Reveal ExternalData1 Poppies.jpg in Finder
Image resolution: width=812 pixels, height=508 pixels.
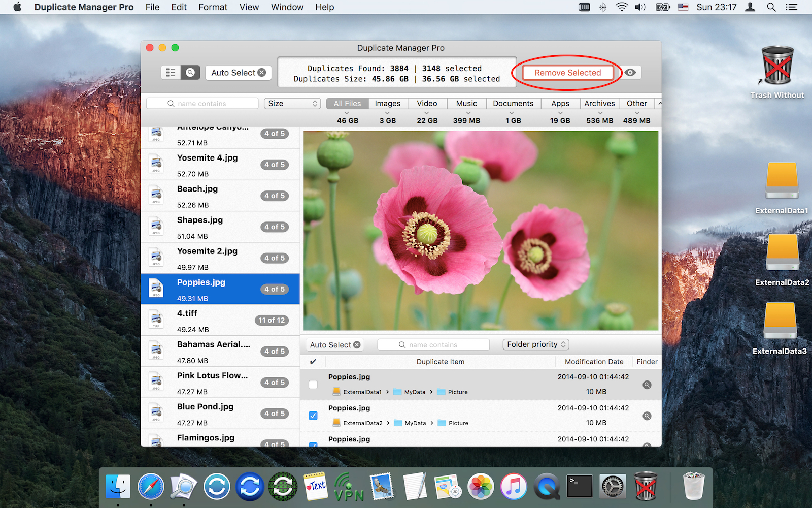point(647,385)
